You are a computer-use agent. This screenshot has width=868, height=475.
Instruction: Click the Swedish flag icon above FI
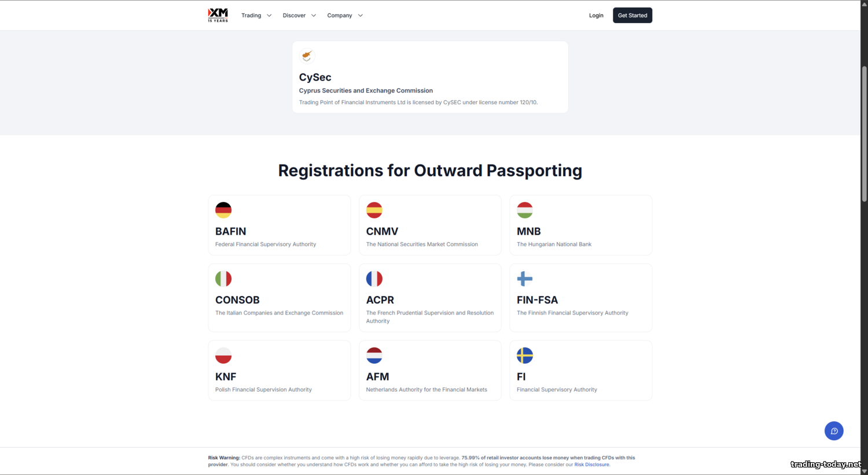tap(525, 355)
